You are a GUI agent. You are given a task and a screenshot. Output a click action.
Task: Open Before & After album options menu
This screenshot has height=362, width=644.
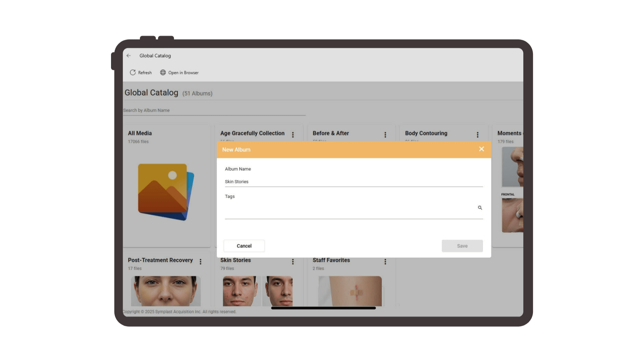(x=385, y=134)
